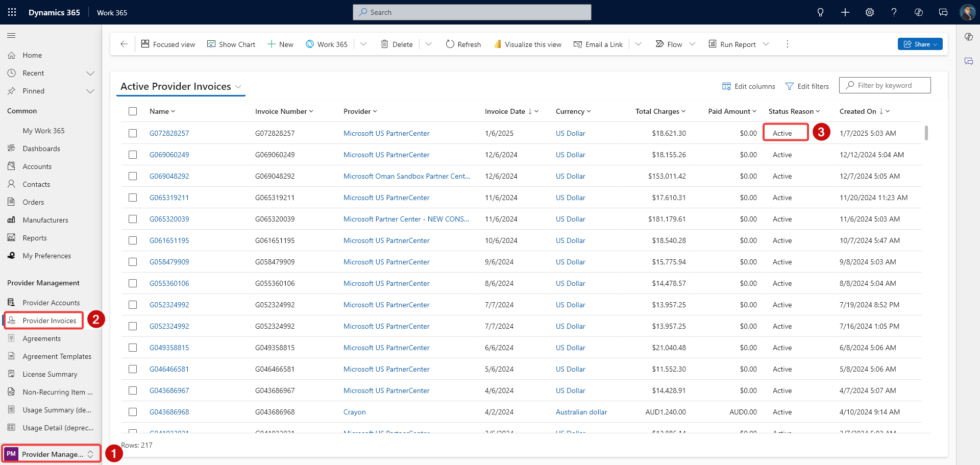Viewport: 980px width, 465px height.
Task: Open the Dynamics 365 app launcher waffle
Action: [x=12, y=12]
